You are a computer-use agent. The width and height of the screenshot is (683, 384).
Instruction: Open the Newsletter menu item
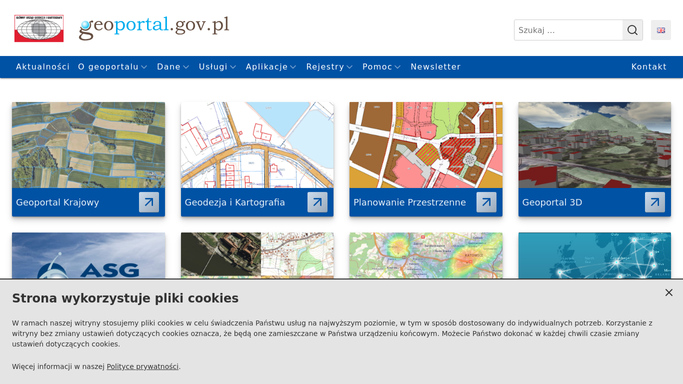(x=435, y=67)
